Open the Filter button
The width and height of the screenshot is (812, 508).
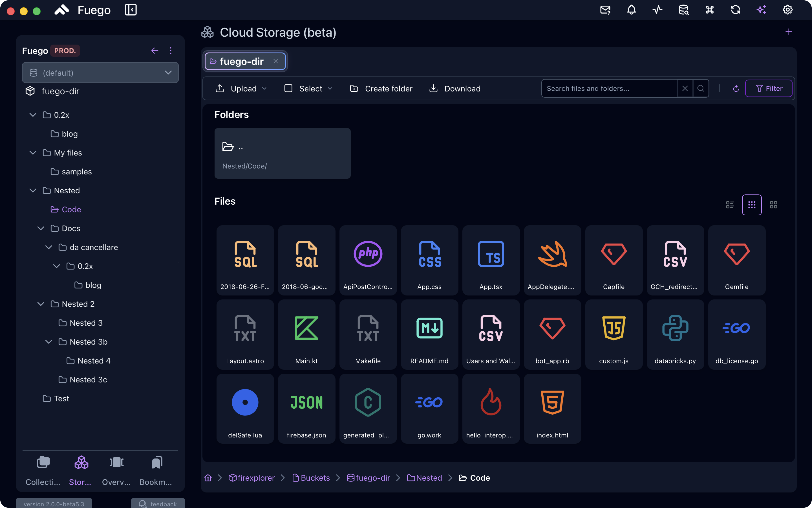click(x=769, y=88)
